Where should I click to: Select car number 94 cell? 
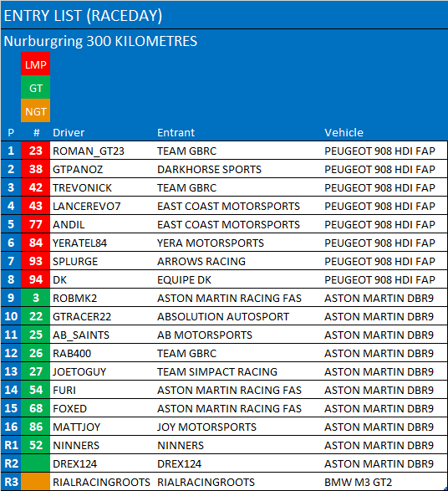(35, 279)
